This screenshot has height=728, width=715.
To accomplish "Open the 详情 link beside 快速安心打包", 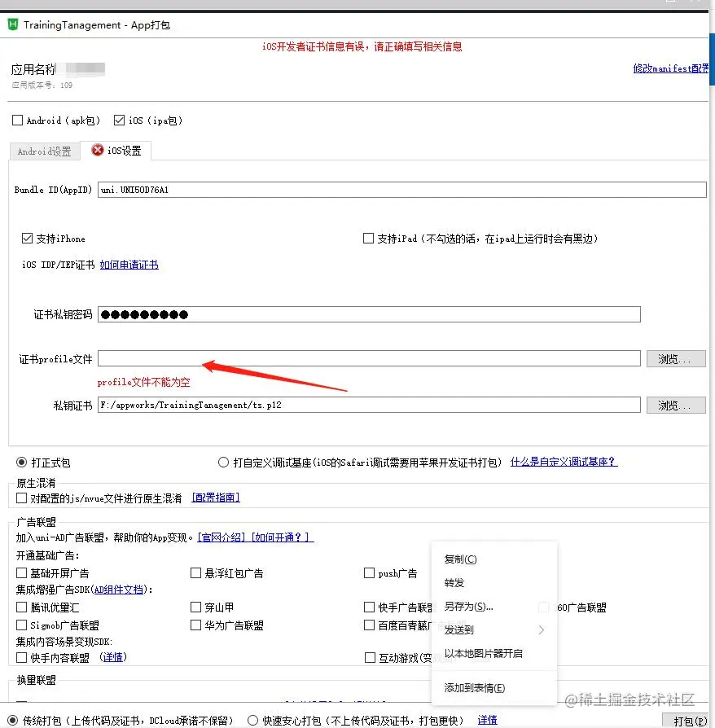I will tap(488, 720).
